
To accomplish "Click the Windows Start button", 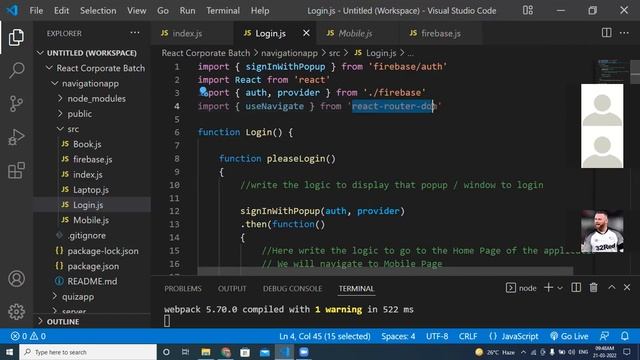I will 9,352.
